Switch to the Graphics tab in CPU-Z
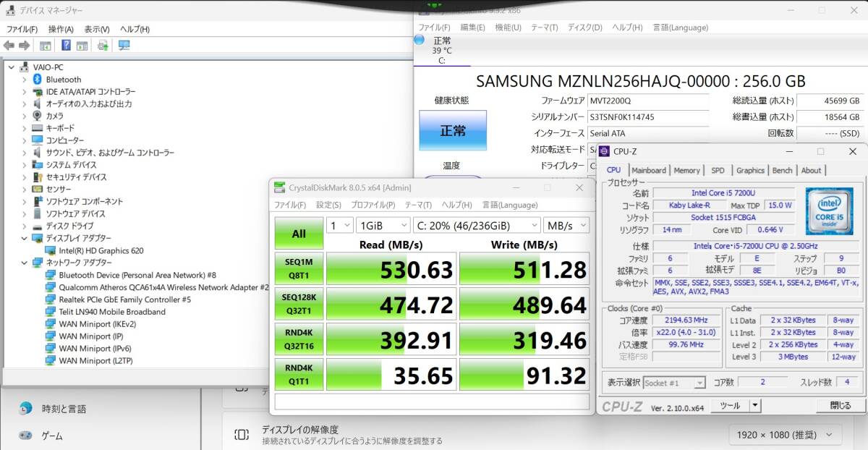Image resolution: width=868 pixels, height=450 pixels. [x=750, y=170]
